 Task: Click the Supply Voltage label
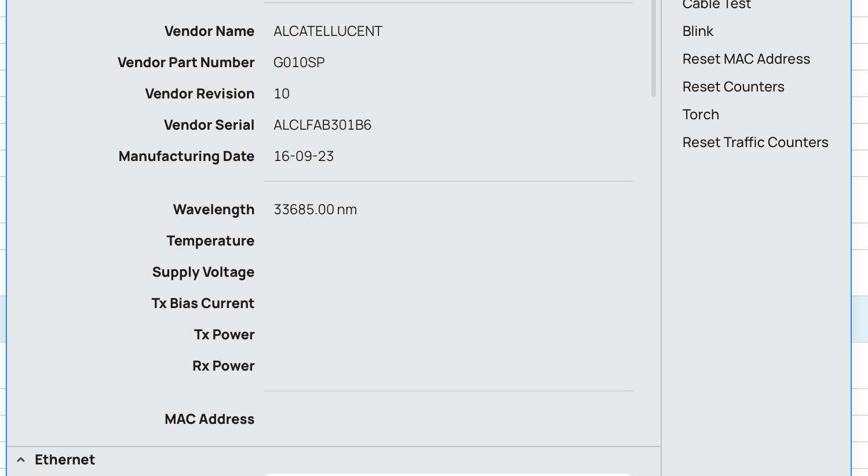tap(203, 272)
